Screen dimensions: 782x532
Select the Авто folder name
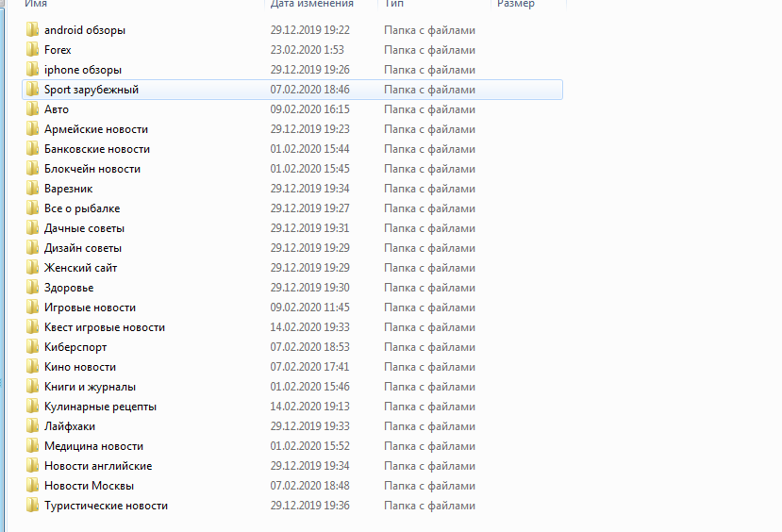[x=57, y=109]
